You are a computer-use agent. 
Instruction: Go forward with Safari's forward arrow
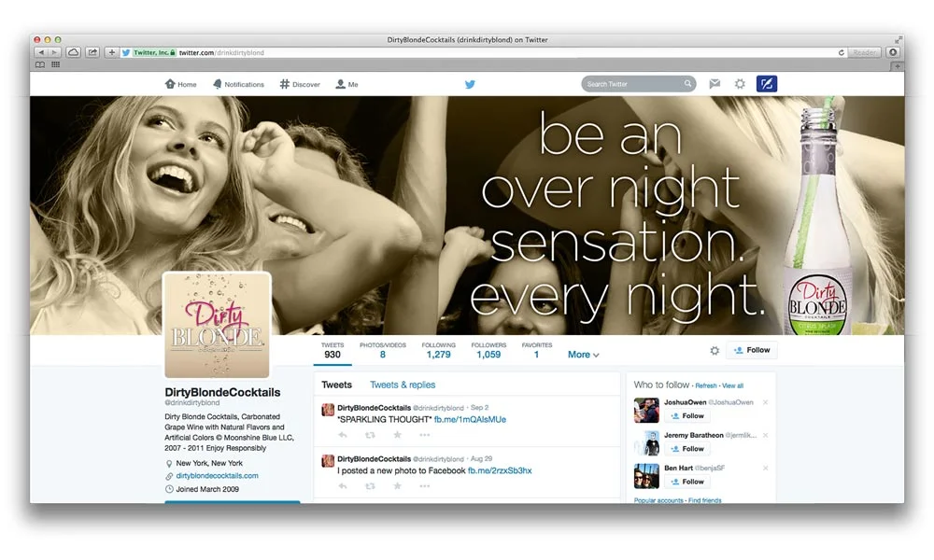53,52
